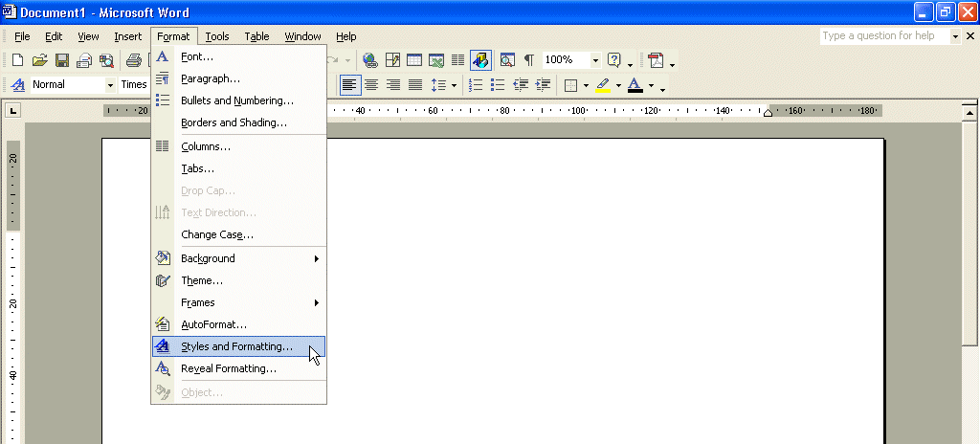Choose Font... from the Format menu

point(238,56)
